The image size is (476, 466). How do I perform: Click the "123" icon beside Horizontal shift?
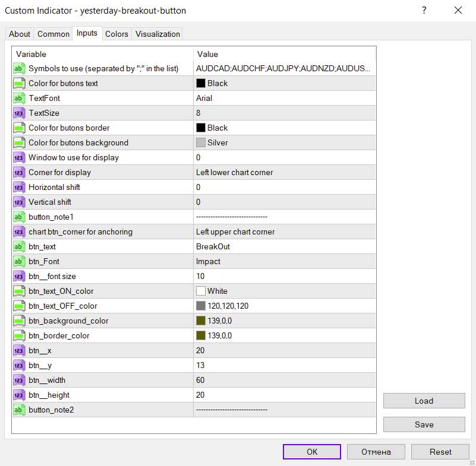(x=18, y=187)
